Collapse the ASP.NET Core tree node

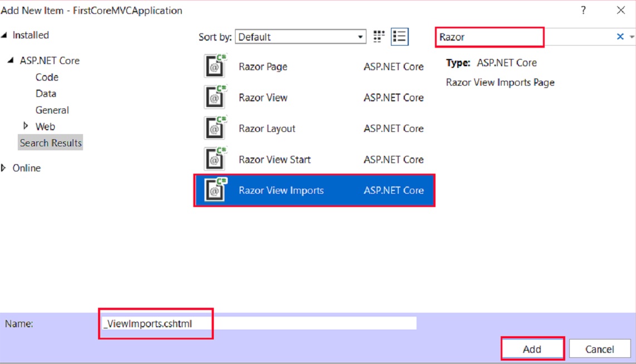pyautogui.click(x=11, y=61)
